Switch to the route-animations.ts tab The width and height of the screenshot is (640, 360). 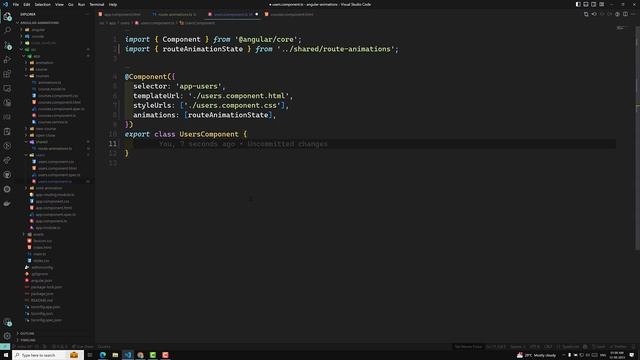176,14
